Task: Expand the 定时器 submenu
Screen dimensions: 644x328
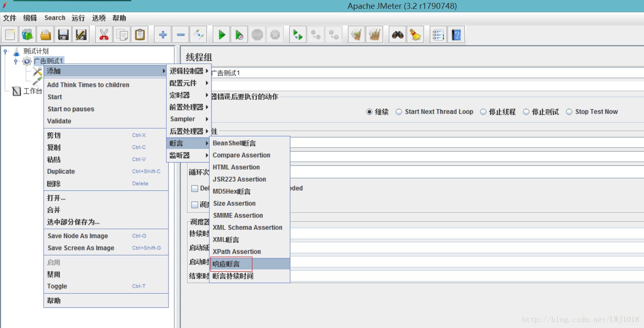Action: 189,95
